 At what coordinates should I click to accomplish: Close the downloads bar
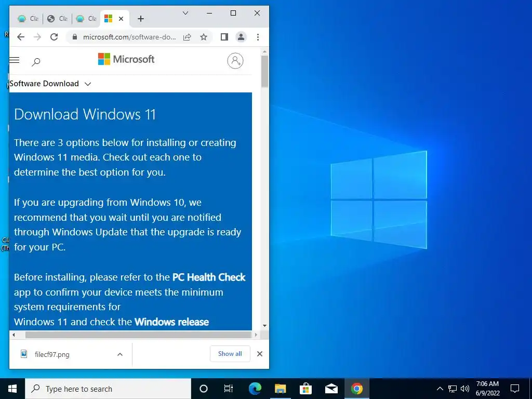pyautogui.click(x=260, y=354)
